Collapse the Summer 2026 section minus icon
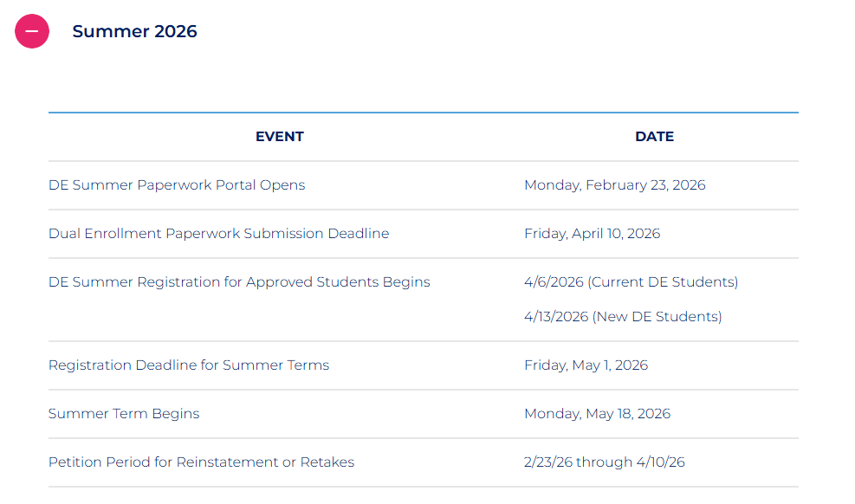Viewport: 855px width, 504px height. pos(32,31)
